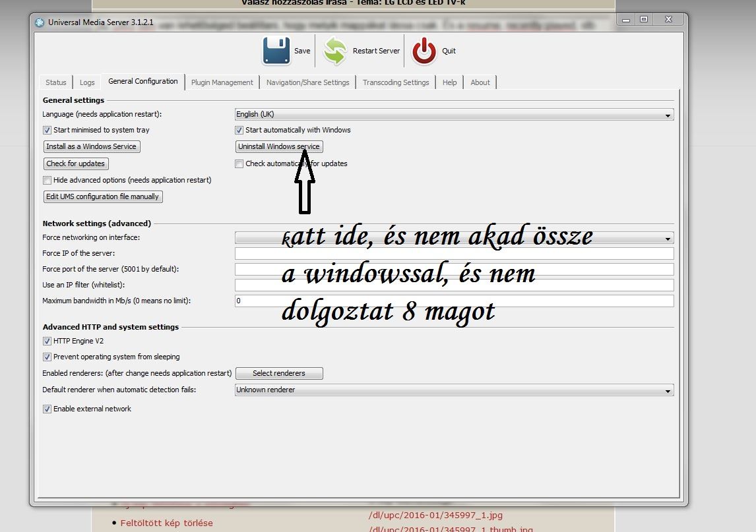Click the Quit label in toolbar

pyautogui.click(x=449, y=51)
